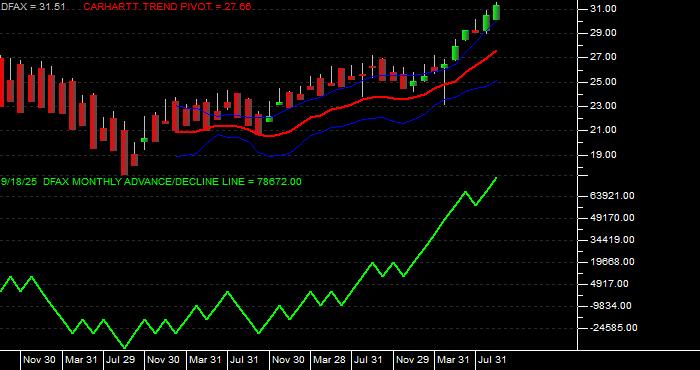Click the Nov 29 date label

point(412,360)
